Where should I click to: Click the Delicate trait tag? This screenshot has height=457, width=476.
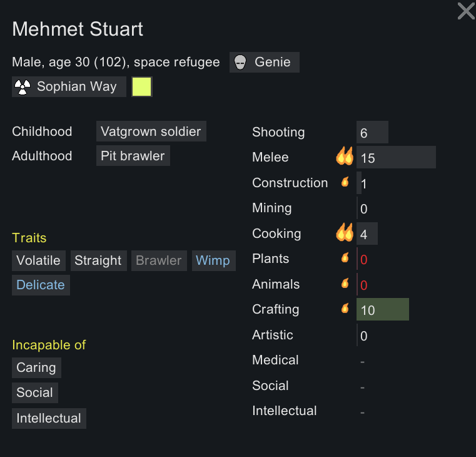41,285
